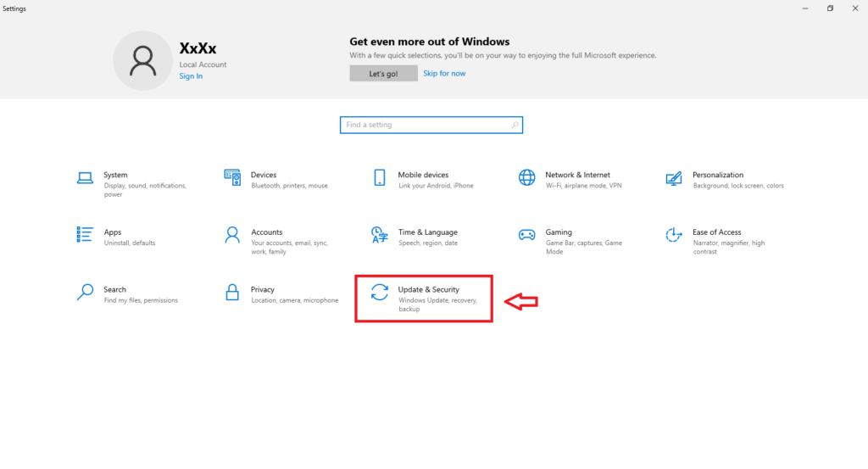Click 'Find my files, permissions' description
The image size is (868, 469).
141,300
